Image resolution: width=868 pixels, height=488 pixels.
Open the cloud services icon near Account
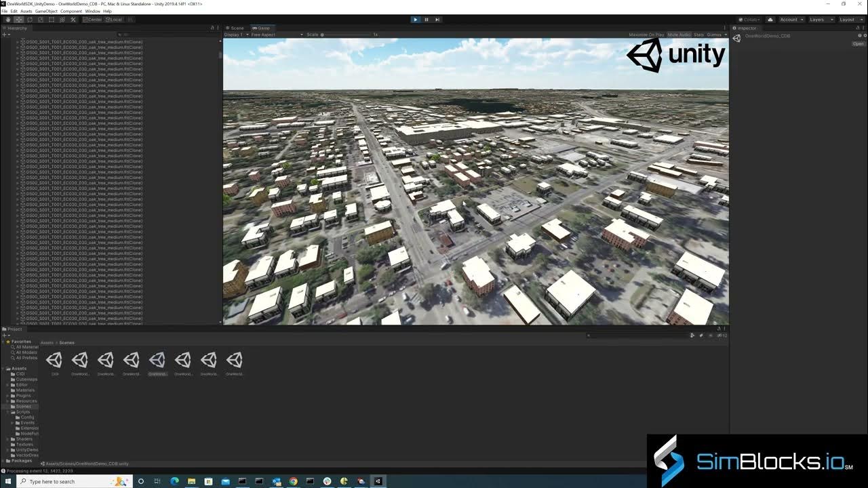click(770, 19)
